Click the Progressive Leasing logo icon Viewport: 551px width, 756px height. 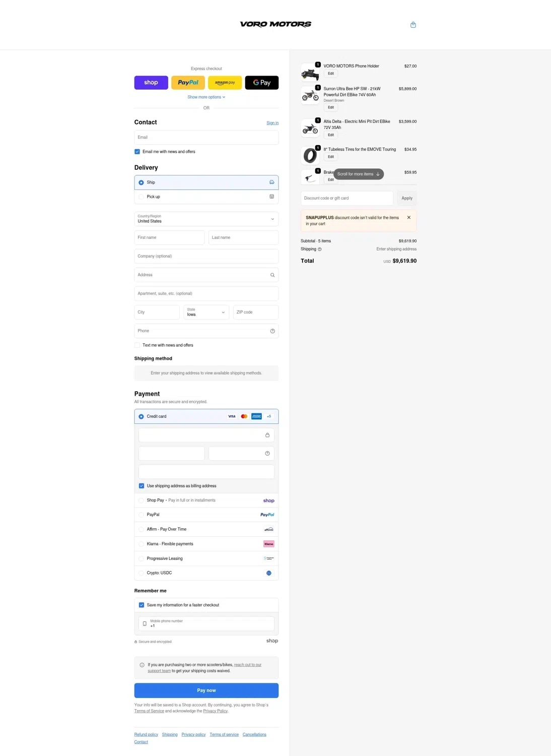tap(269, 558)
